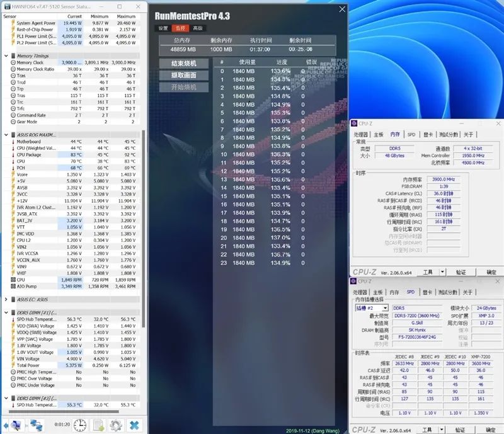
Task: Click HWiNFO vertical scrollbar thumb
Action: click(143, 228)
